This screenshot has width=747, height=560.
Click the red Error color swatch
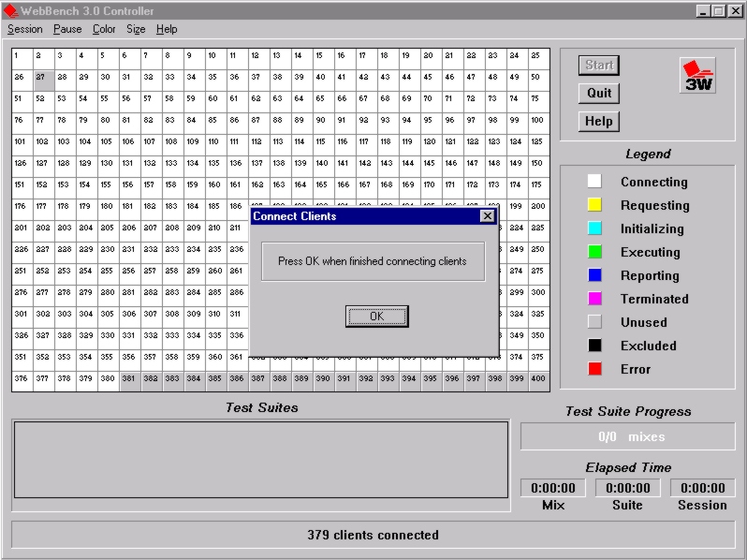coord(593,369)
